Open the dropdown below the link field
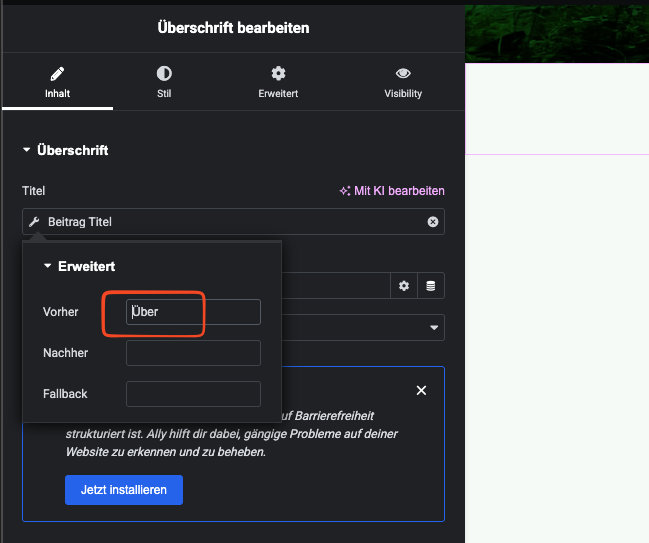This screenshot has height=543, width=649. (x=434, y=327)
